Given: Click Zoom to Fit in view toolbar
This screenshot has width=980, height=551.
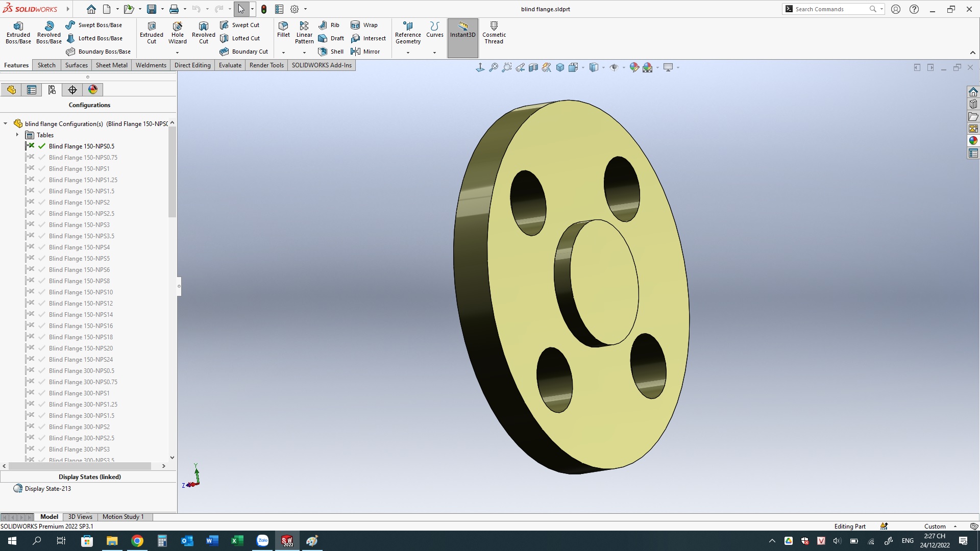Looking at the screenshot, I should pyautogui.click(x=494, y=67).
